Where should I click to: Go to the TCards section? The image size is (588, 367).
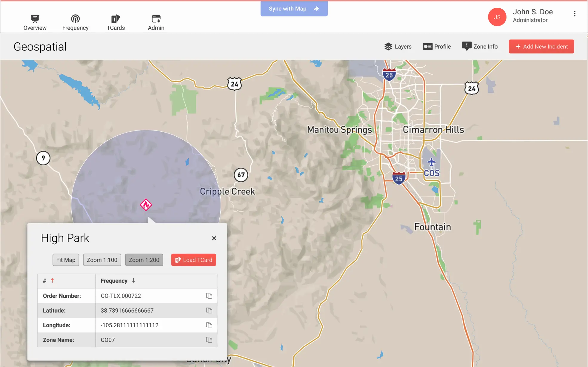pos(116,23)
